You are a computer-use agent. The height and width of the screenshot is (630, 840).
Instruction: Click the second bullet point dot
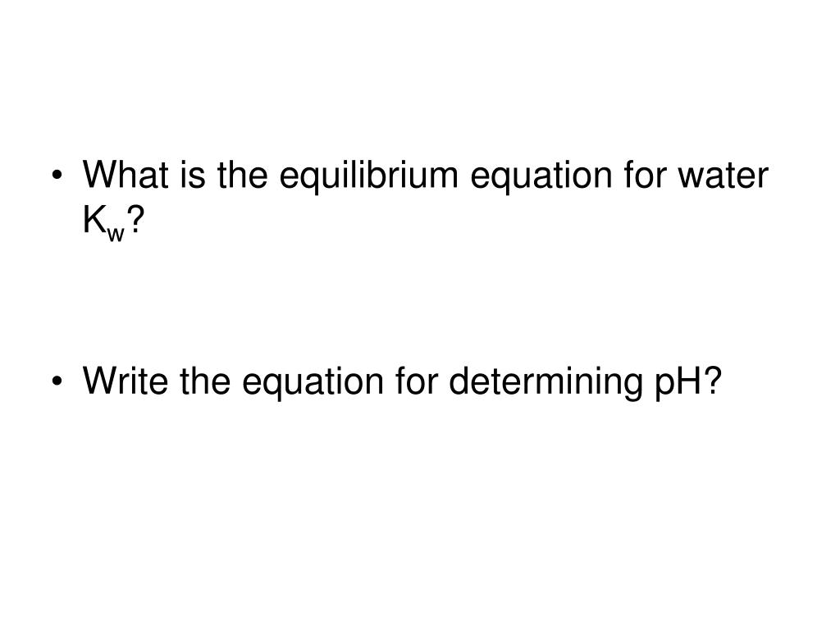[x=57, y=382]
